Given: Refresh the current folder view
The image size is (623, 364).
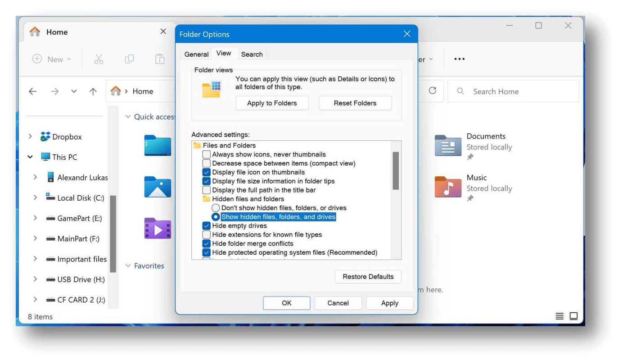Looking at the screenshot, I should [x=433, y=91].
